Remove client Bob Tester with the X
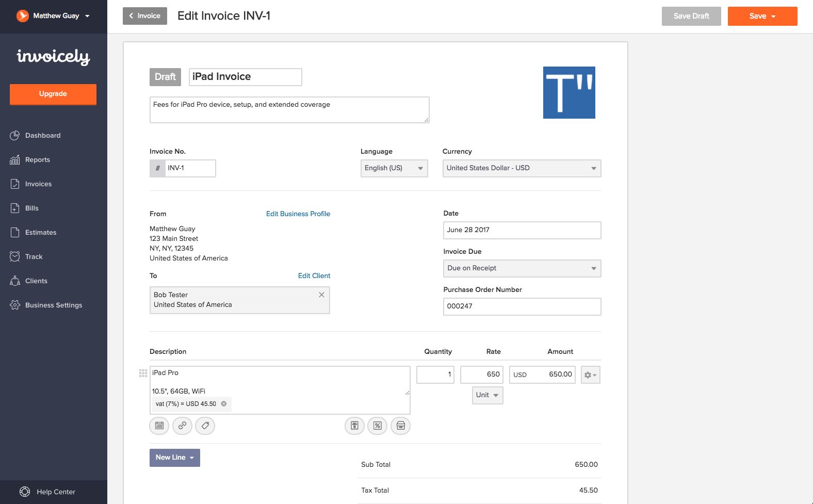This screenshot has height=504, width=813. 321,295
